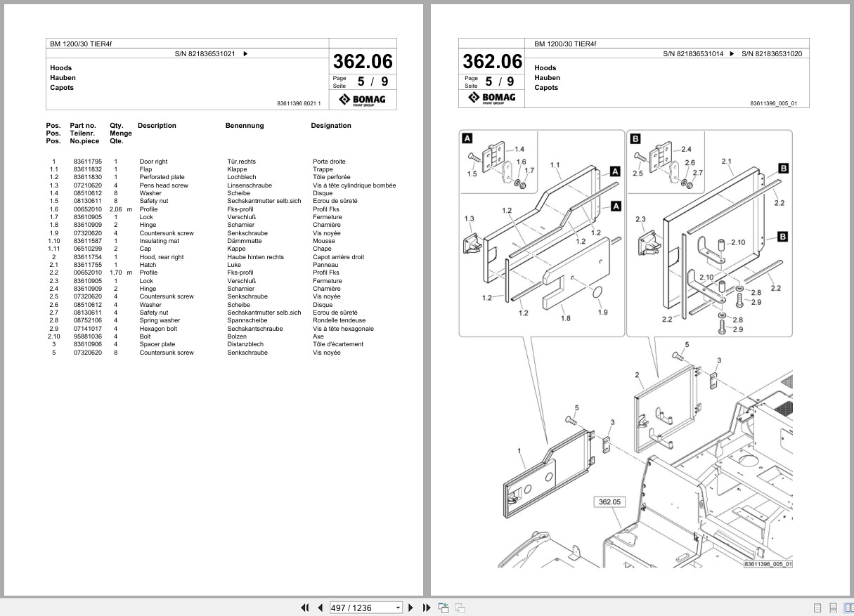The image size is (854, 616).
Task: Open the page number dropdown arrow
Action: 399,608
